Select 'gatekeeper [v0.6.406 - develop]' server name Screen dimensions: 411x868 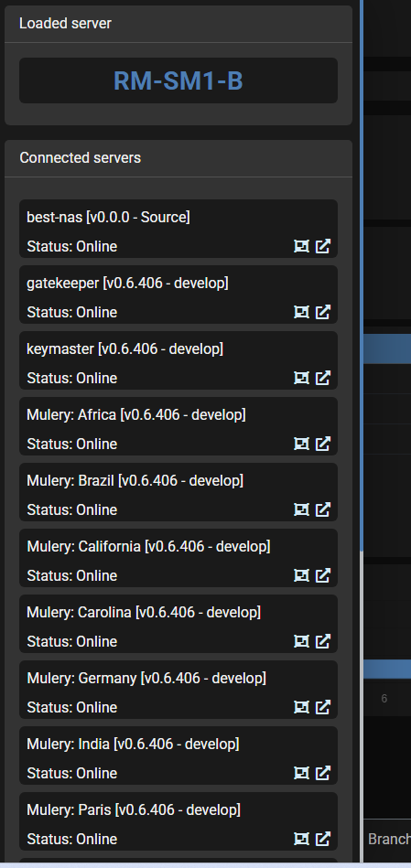pos(127,284)
